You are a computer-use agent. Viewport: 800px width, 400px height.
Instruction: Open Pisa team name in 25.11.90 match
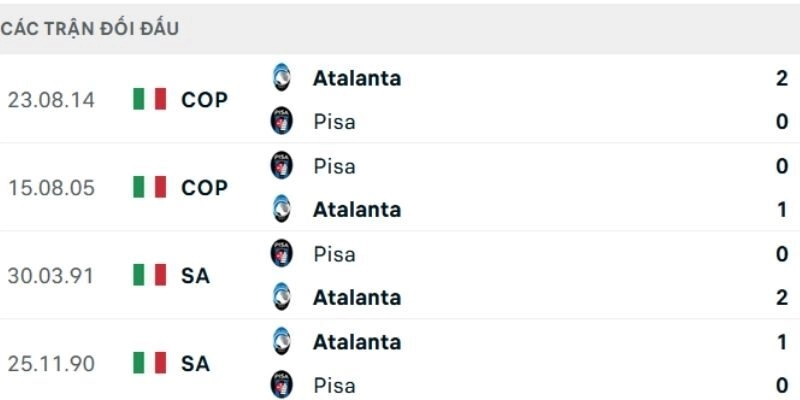coord(333,385)
